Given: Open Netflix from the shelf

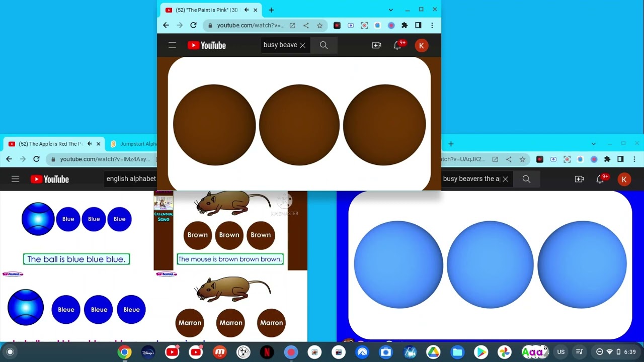Looking at the screenshot, I should click(x=267, y=352).
